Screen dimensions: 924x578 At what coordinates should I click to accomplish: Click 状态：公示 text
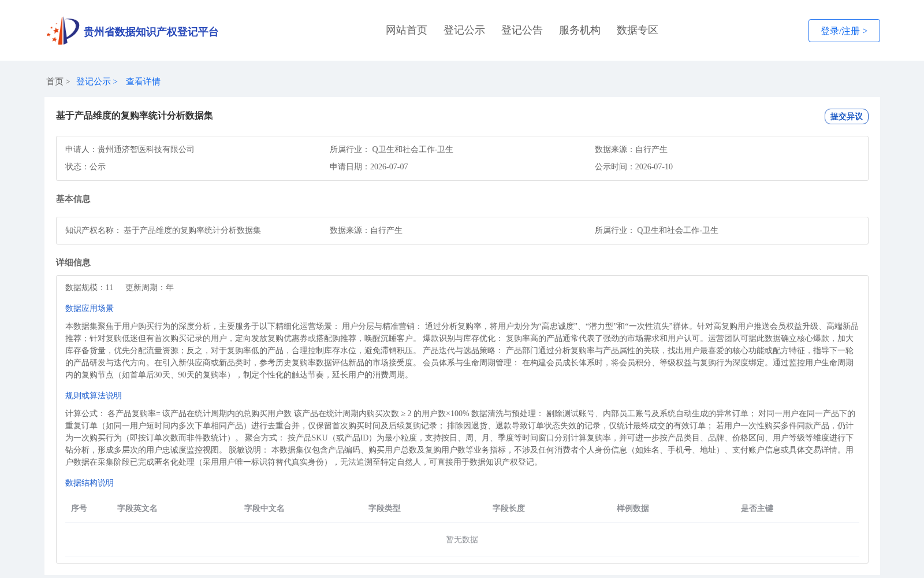pyautogui.click(x=85, y=166)
